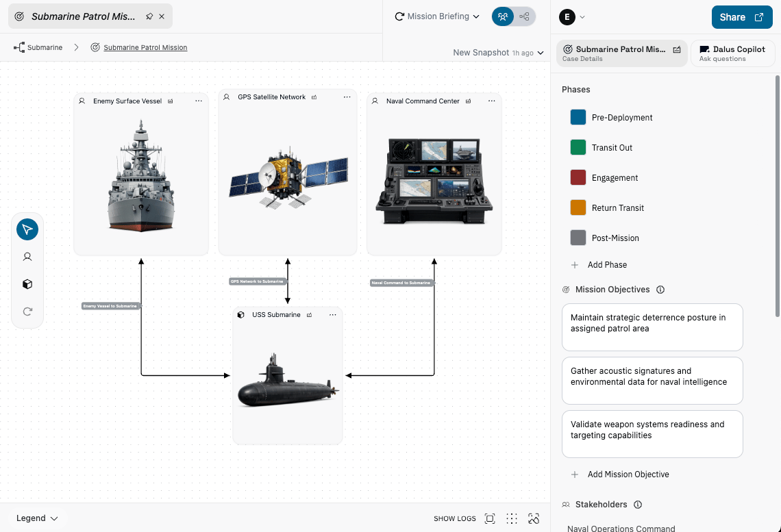
Task: Open GPS Satellite Network options menu
Action: click(347, 97)
